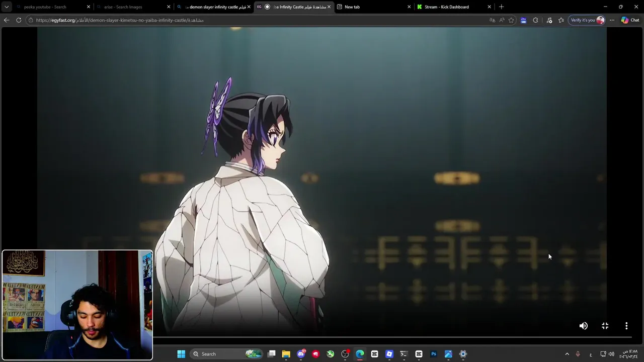
Task: Exit fullscreen mode in the video player
Action: point(605,326)
